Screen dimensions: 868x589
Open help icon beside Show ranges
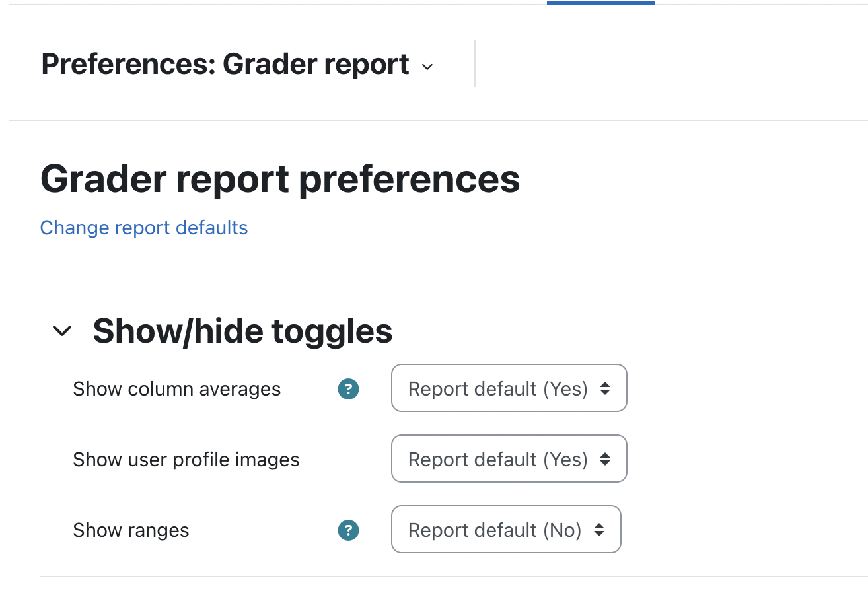(348, 530)
